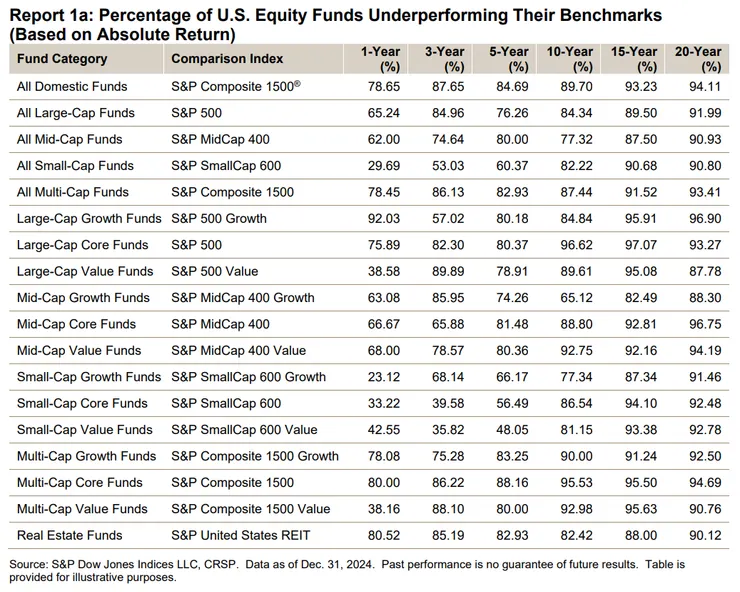Click the Fund Category column header
Screen dimensions: 740x592
click(64, 59)
